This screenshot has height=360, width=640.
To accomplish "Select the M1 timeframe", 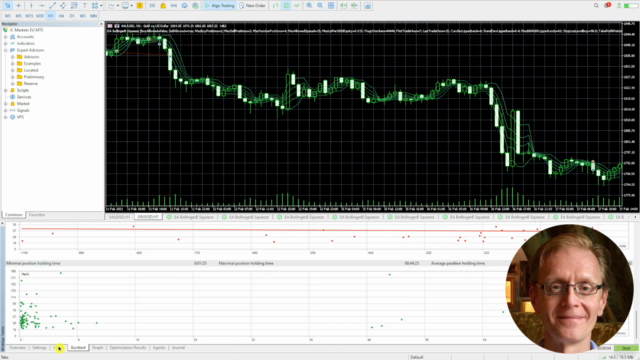I will pos(8,16).
